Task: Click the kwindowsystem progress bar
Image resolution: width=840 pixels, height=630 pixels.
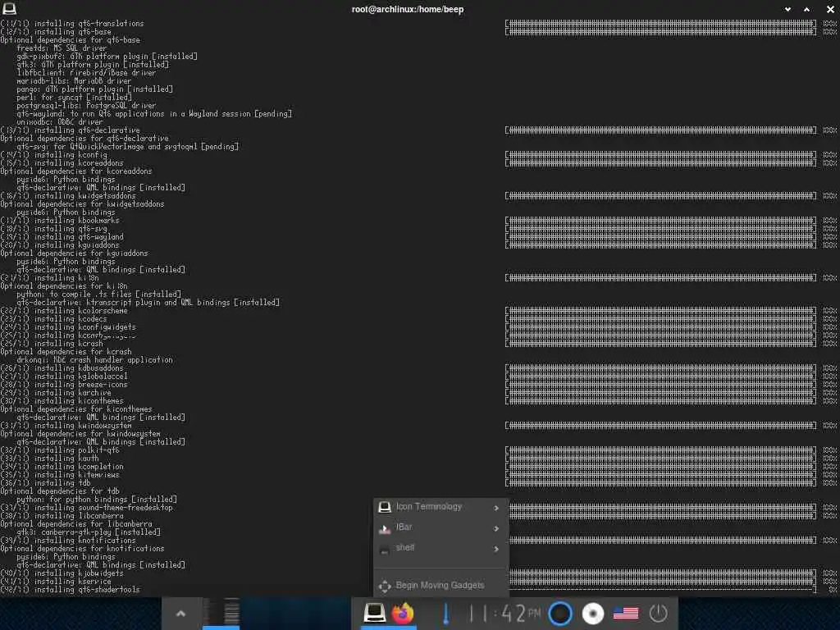Action: coord(660,426)
